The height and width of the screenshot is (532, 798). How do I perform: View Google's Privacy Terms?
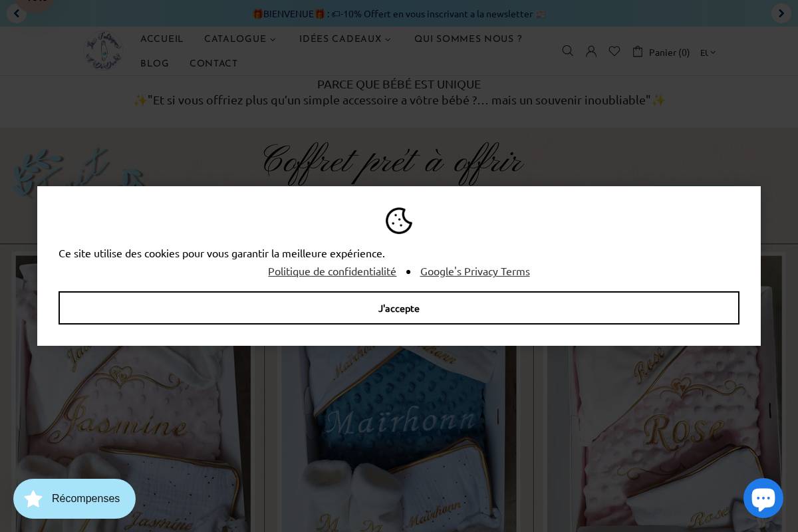475,271
